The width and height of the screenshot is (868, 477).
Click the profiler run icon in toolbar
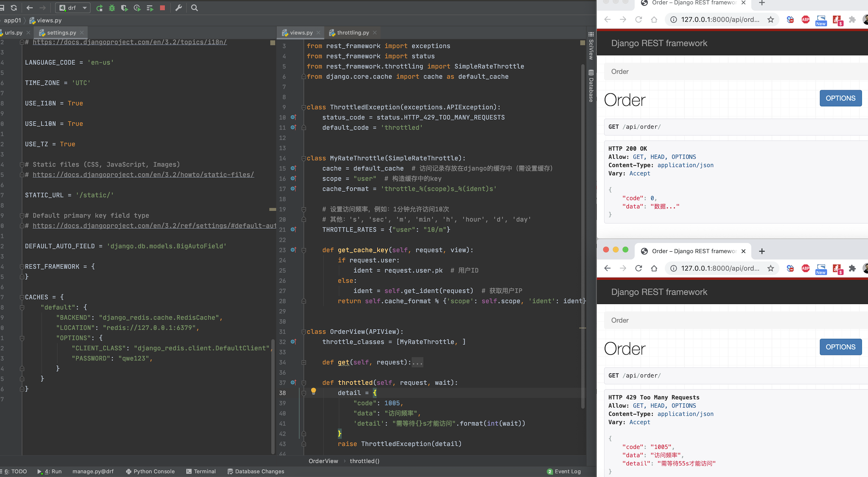coord(137,8)
